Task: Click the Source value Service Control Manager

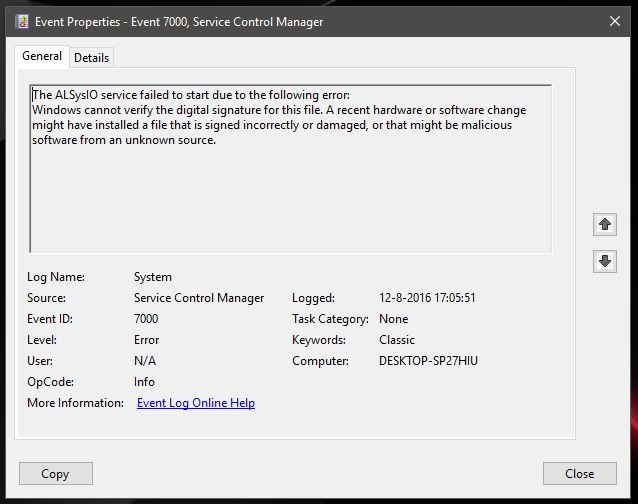Action: tap(199, 298)
